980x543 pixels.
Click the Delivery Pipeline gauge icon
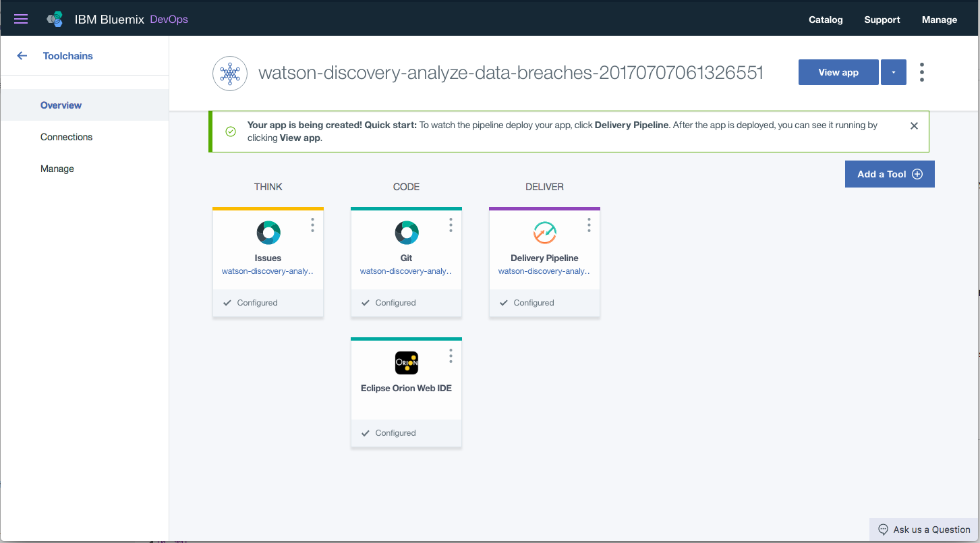tap(545, 233)
